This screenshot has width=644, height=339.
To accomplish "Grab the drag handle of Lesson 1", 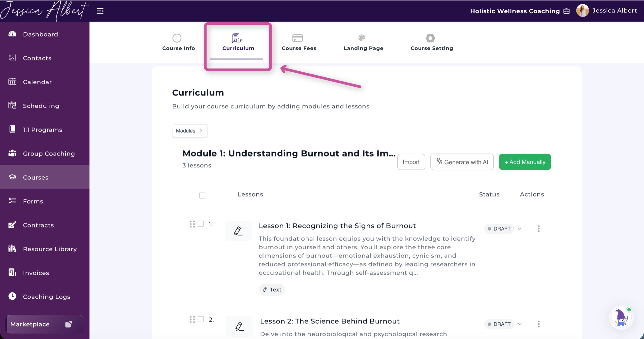I will click(192, 224).
